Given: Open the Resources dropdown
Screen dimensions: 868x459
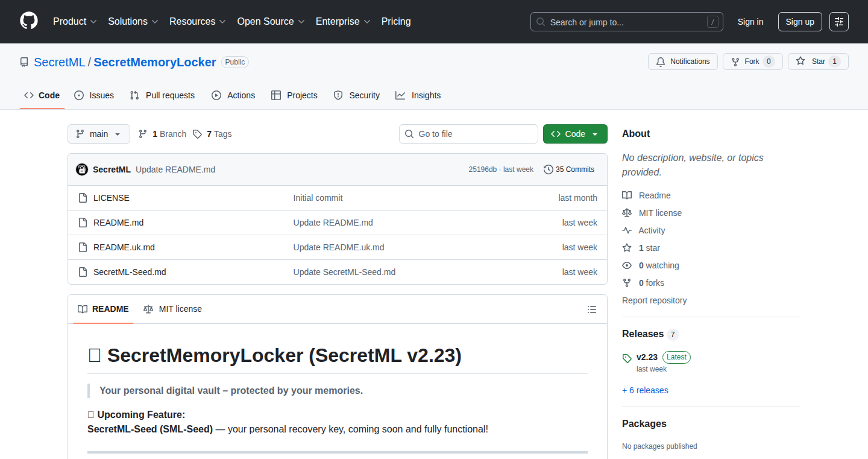Looking at the screenshot, I should tap(198, 21).
